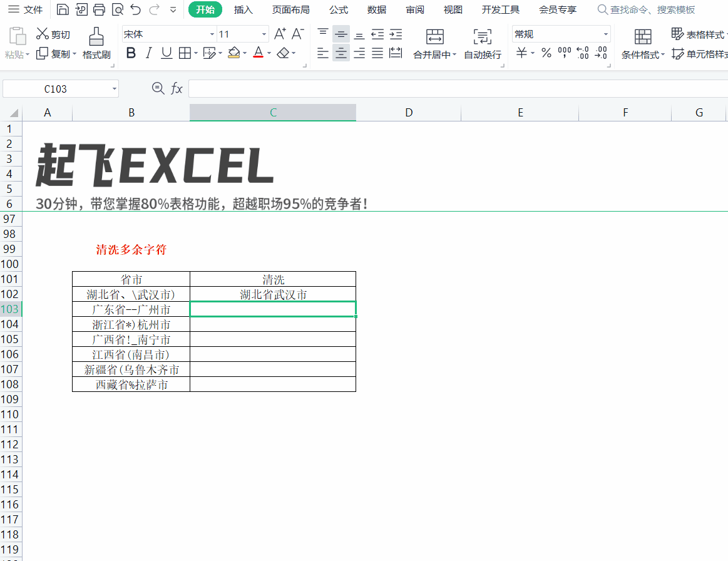Switch to Insert (插入) tab
The height and width of the screenshot is (561, 728).
[244, 10]
